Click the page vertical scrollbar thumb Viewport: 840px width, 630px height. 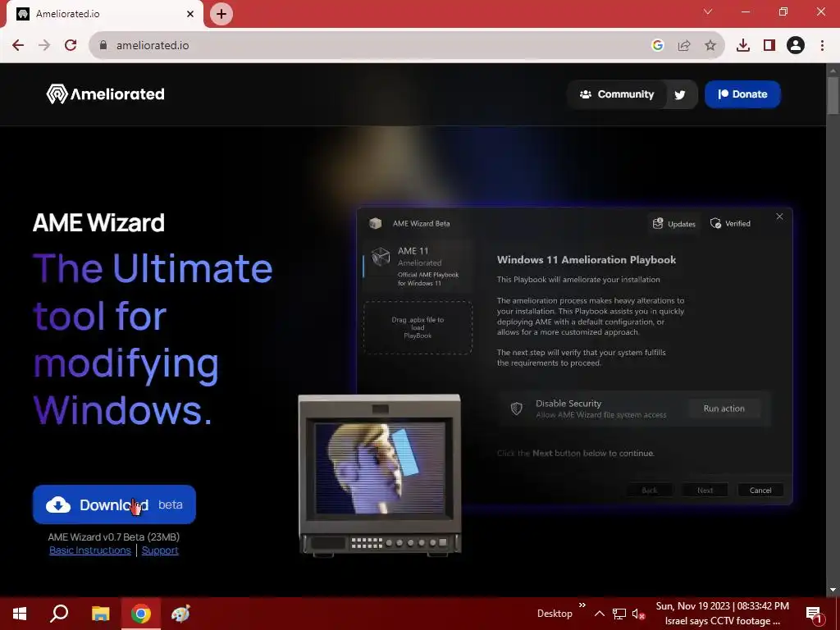pos(833,95)
